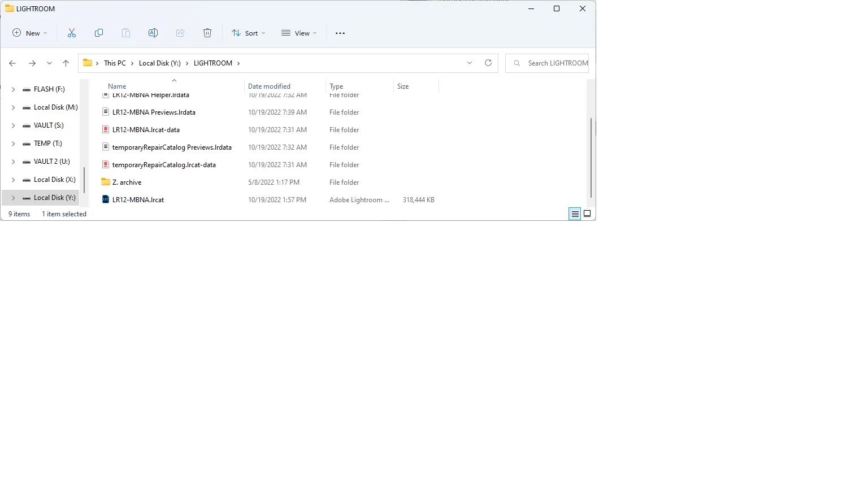Click temporaryRepairCatalog Previews.lrdata file icon

tap(105, 147)
